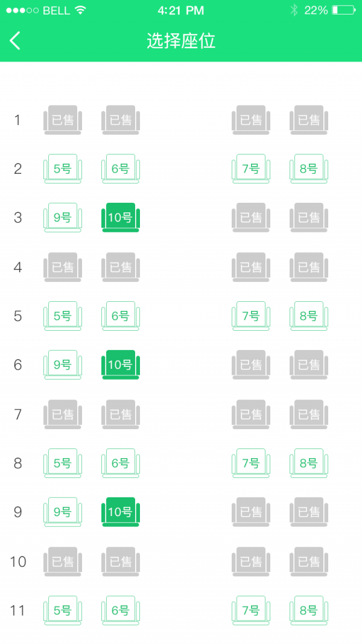This screenshot has height=644, width=362.
Task: Choose seat 5号 in row 11
Action: 63,610
